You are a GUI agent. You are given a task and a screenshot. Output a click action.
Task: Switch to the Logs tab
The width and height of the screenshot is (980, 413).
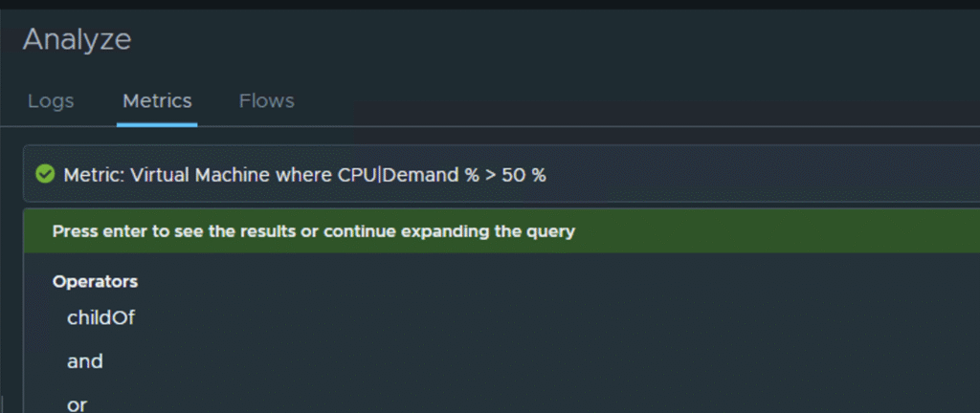tap(51, 100)
